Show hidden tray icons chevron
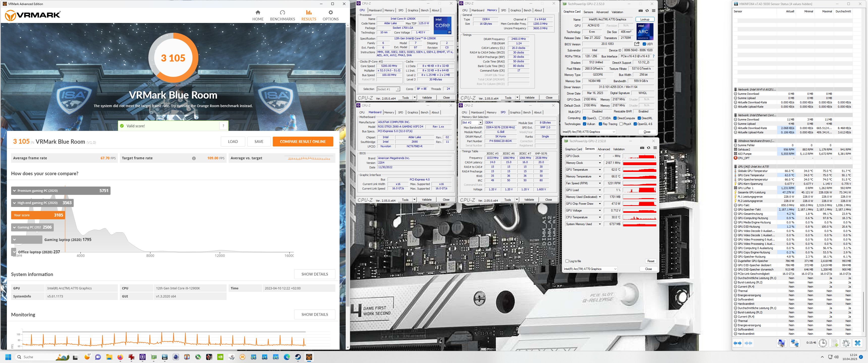The height and width of the screenshot is (363, 868). click(x=822, y=357)
